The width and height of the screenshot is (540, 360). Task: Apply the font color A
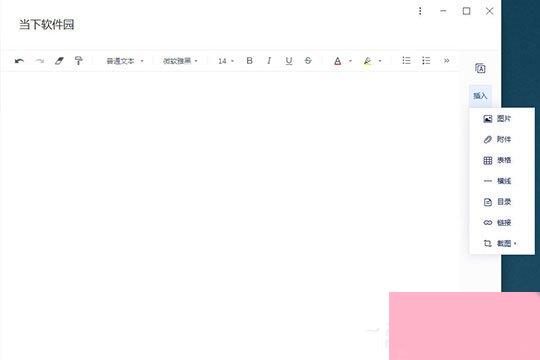tap(338, 61)
